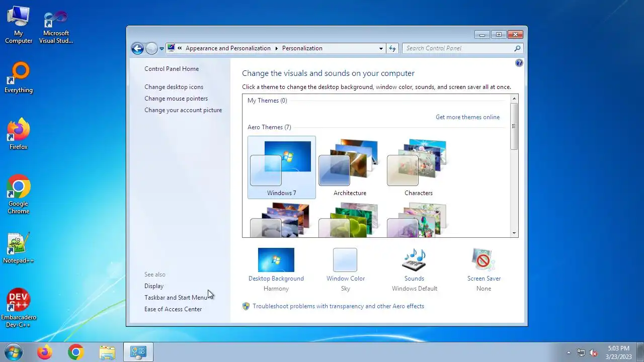Image resolution: width=644 pixels, height=362 pixels.
Task: Click the theme list scroll down arrow
Action: click(514, 233)
